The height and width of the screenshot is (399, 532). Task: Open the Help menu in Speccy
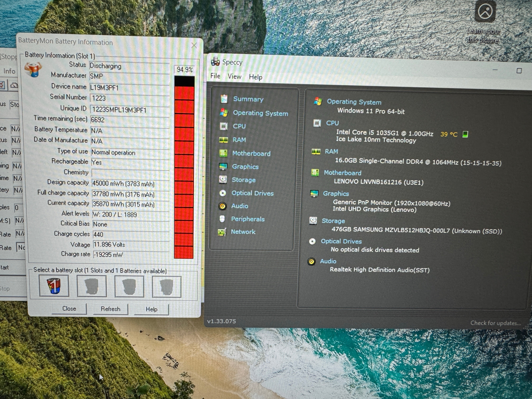(x=255, y=77)
